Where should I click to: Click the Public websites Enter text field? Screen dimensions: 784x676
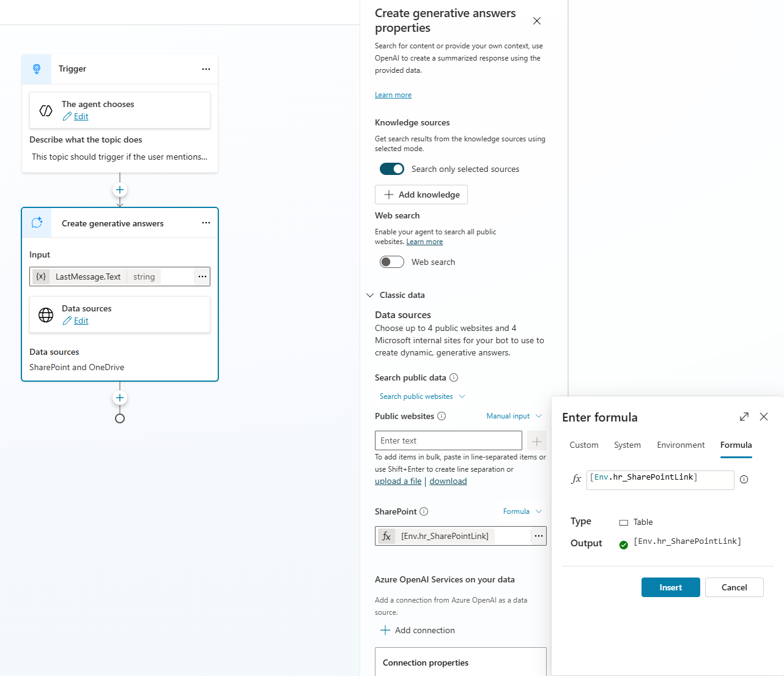point(448,440)
